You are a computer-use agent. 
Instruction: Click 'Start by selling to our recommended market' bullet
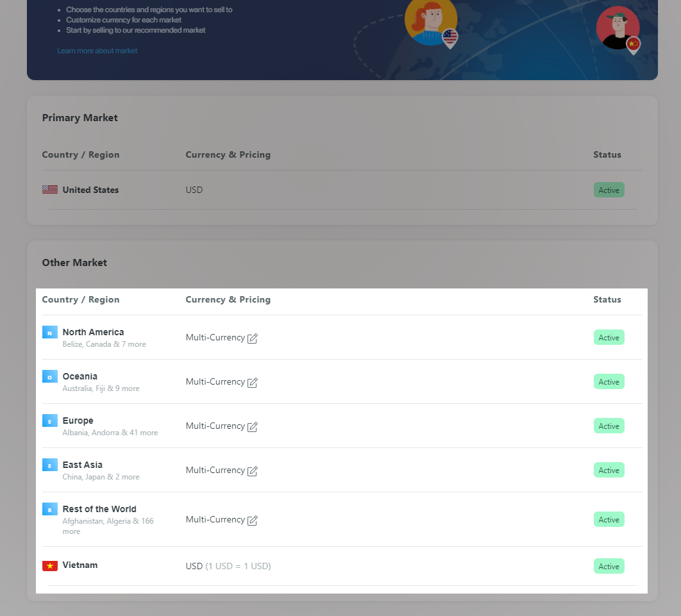tap(135, 30)
